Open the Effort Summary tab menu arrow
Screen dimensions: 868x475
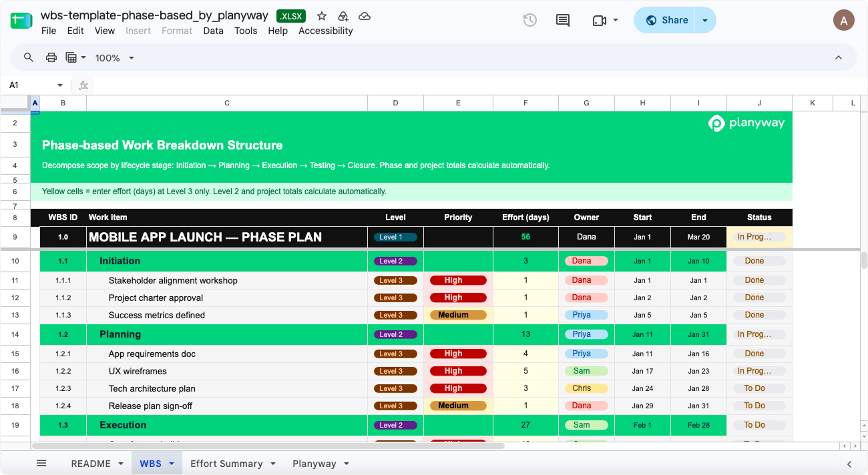(x=272, y=464)
